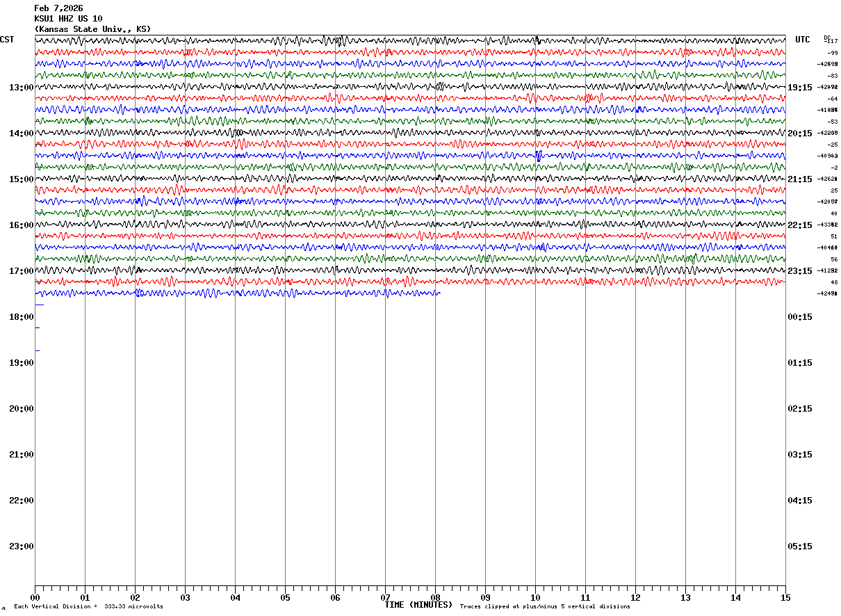
Task: Click 'Each Vertical Division = 333.33 microvolts' note
Action: point(89,607)
